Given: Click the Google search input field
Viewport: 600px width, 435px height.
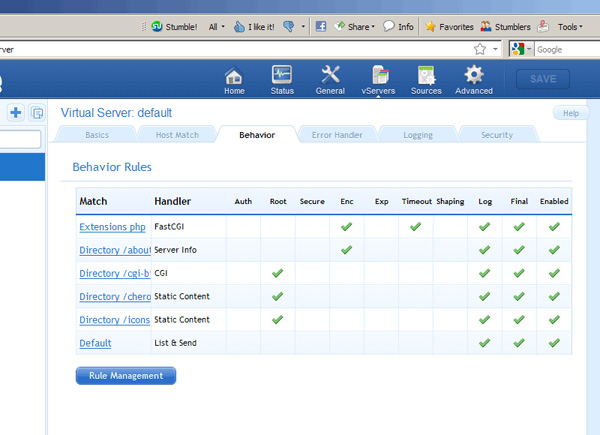Looking at the screenshot, I should (566, 48).
